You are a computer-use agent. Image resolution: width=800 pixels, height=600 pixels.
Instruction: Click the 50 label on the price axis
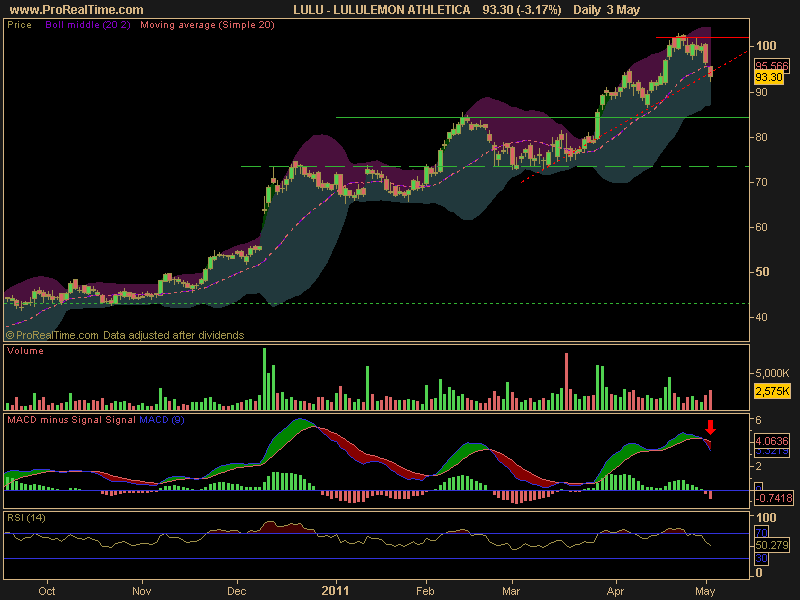(762, 272)
